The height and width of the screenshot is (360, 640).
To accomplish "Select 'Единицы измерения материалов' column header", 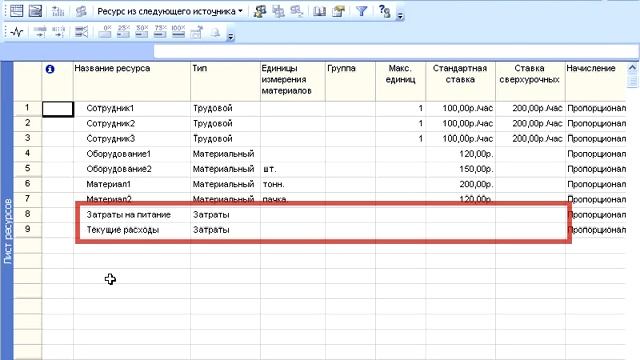I will [x=293, y=81].
